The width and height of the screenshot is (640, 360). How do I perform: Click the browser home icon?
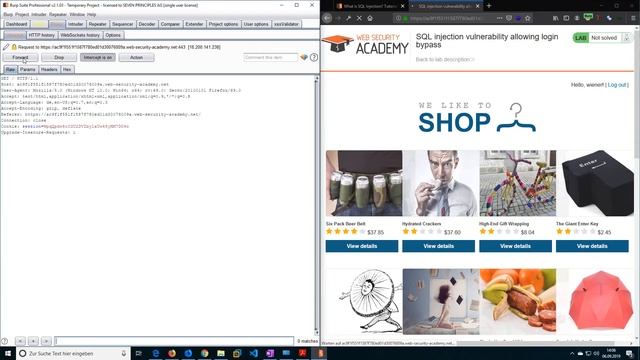[x=370, y=18]
